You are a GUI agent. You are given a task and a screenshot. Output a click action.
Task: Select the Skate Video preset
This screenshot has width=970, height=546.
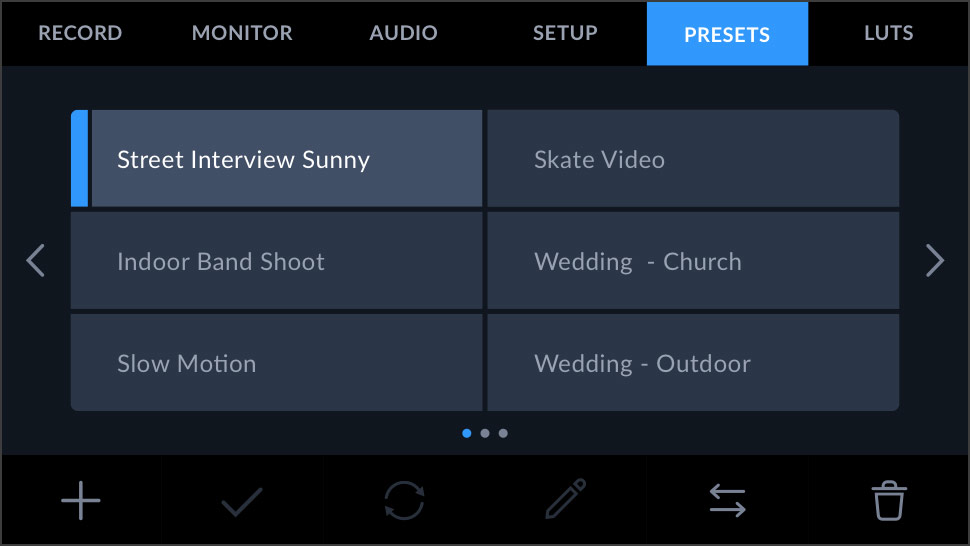[x=693, y=158]
